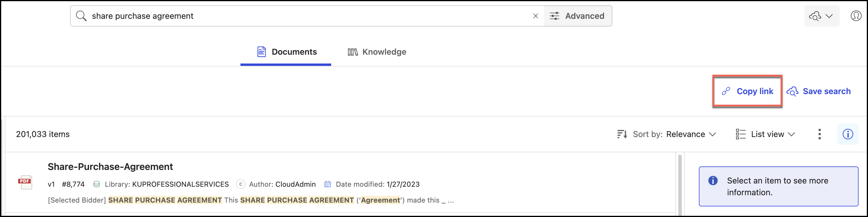Click Save search
Screen dimensions: 868x217
pos(819,91)
